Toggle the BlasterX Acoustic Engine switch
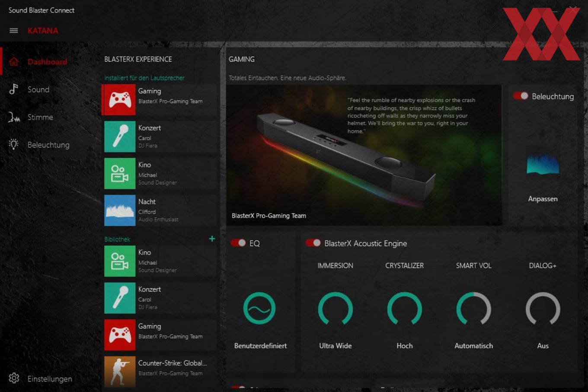This screenshot has width=588, height=392. (313, 243)
